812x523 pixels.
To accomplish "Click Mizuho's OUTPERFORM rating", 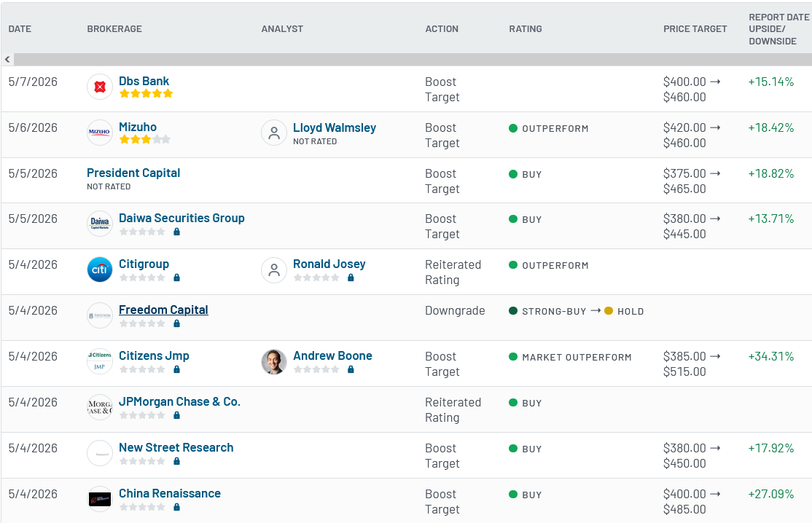I will tap(555, 129).
